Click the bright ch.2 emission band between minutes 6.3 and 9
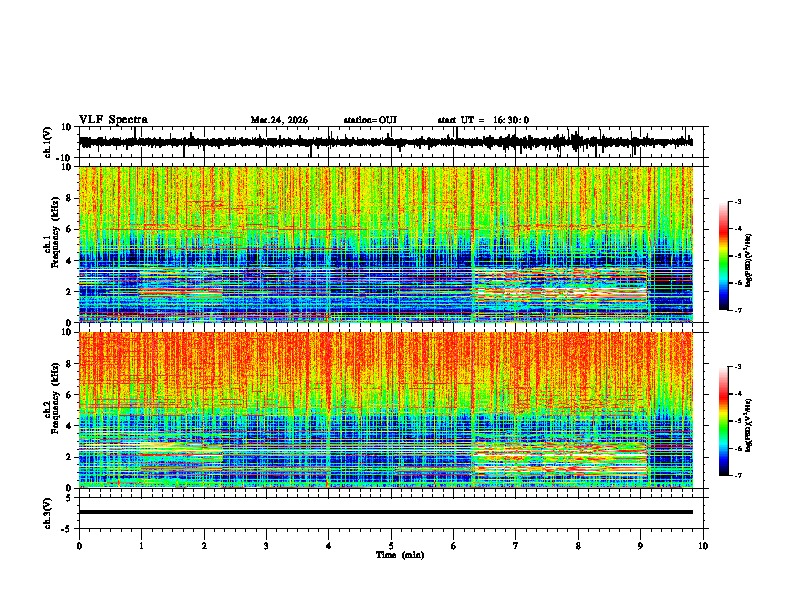Screen dimensions: 792x612 pyautogui.click(x=561, y=458)
